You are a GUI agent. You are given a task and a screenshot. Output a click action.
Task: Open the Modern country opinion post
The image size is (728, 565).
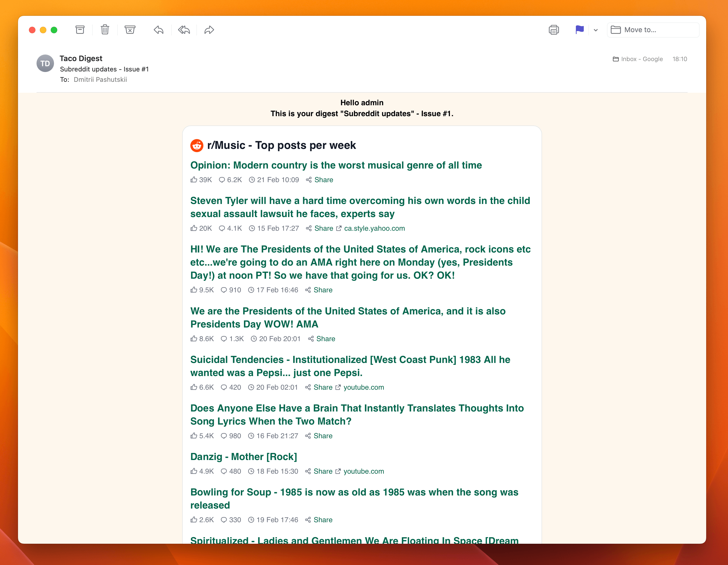pyautogui.click(x=336, y=165)
